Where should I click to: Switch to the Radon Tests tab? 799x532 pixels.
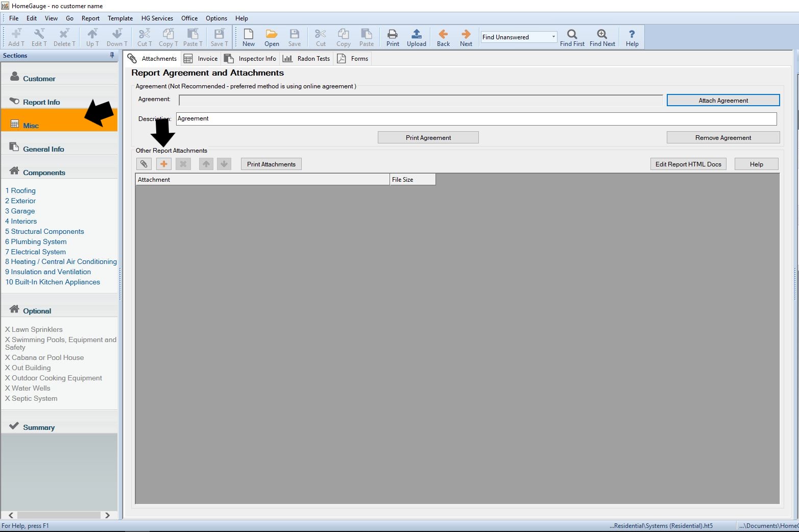[307, 59]
